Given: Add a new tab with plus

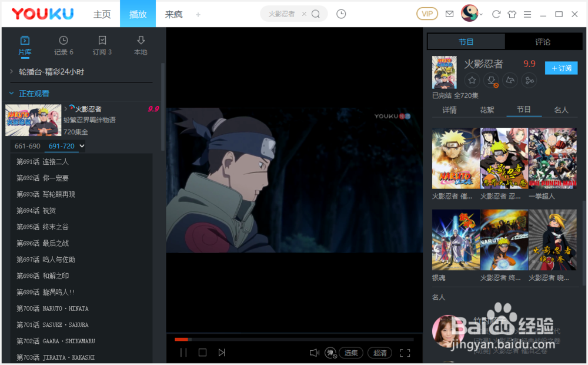Looking at the screenshot, I should (x=198, y=15).
